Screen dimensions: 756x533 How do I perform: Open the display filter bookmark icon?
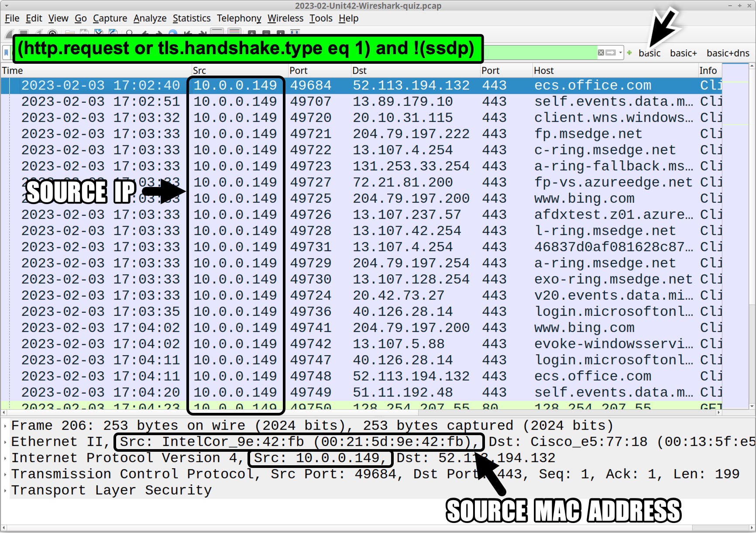[x=6, y=53]
